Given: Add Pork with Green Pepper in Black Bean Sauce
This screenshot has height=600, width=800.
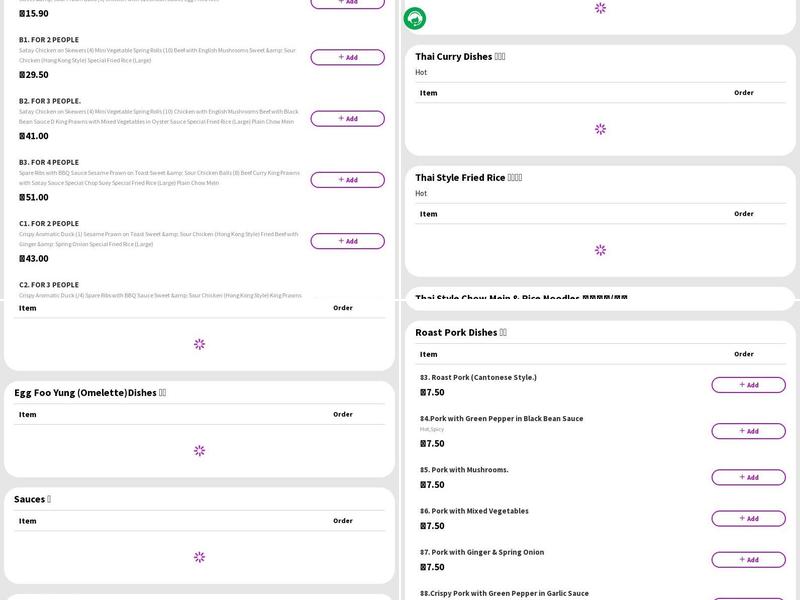Looking at the screenshot, I should 748,431.
